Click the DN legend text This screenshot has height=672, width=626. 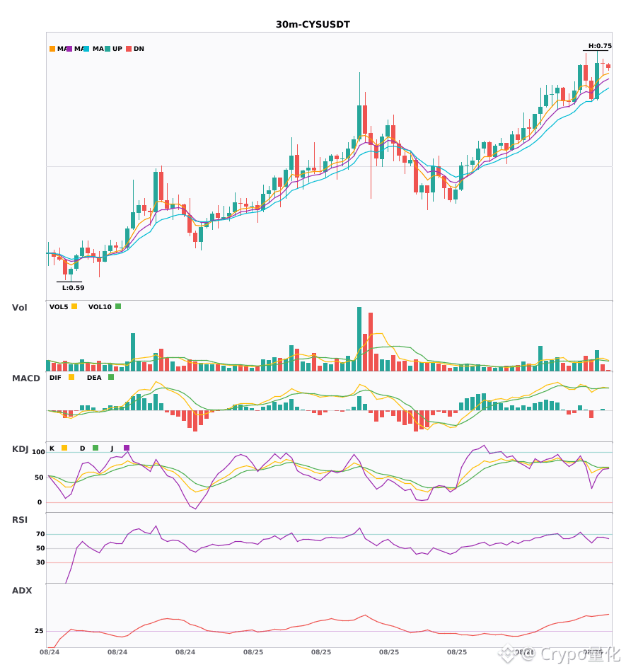(x=139, y=49)
